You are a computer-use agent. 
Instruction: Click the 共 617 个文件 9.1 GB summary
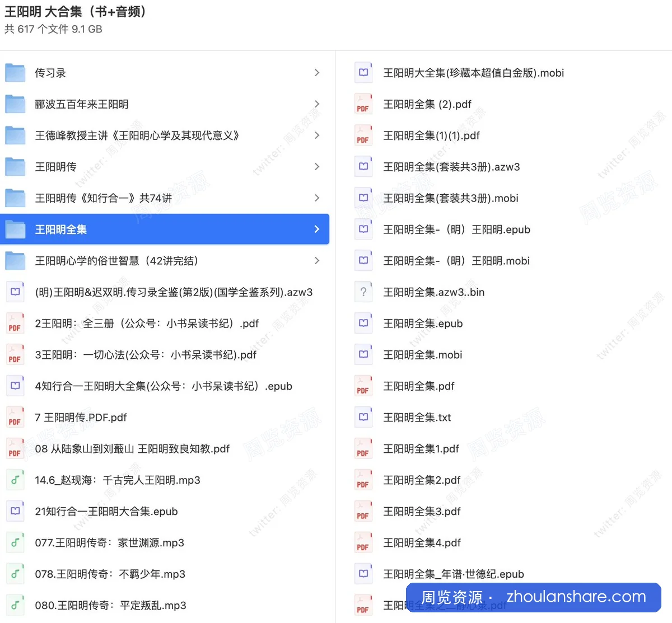pos(53,29)
